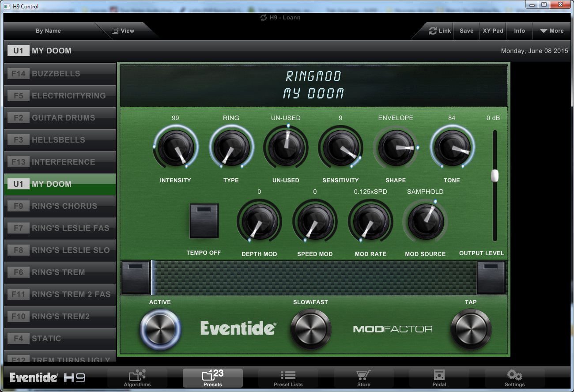Select the F5 ELECTRICITYRING preset

60,96
